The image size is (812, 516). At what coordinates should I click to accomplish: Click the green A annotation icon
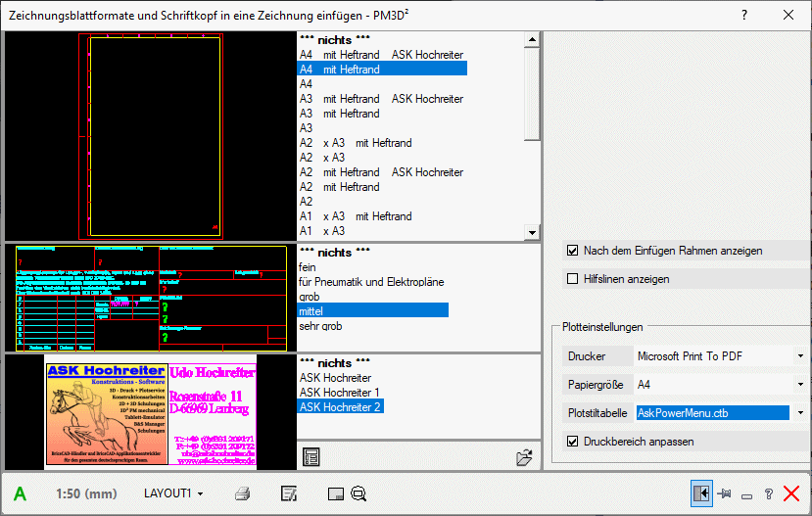click(x=20, y=493)
